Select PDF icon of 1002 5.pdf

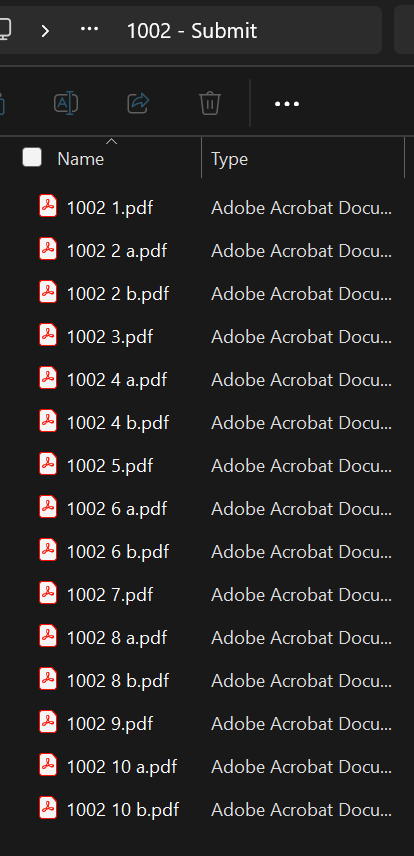click(x=48, y=465)
